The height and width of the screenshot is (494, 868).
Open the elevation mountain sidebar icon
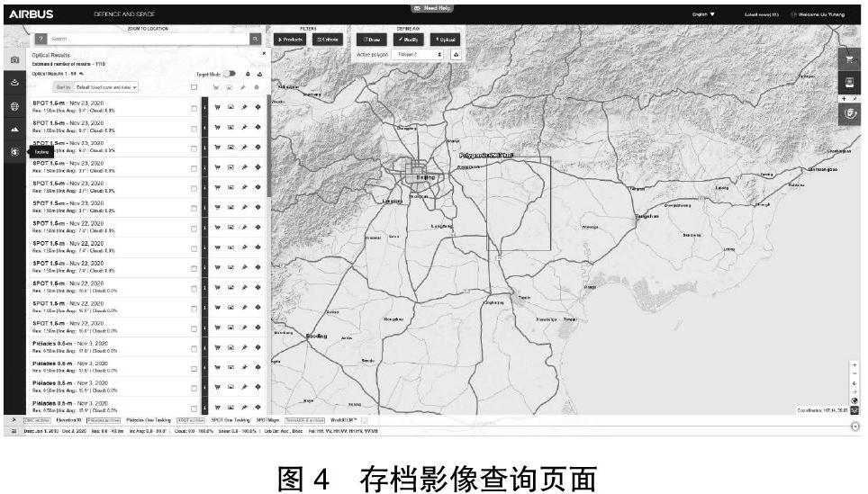(x=15, y=129)
